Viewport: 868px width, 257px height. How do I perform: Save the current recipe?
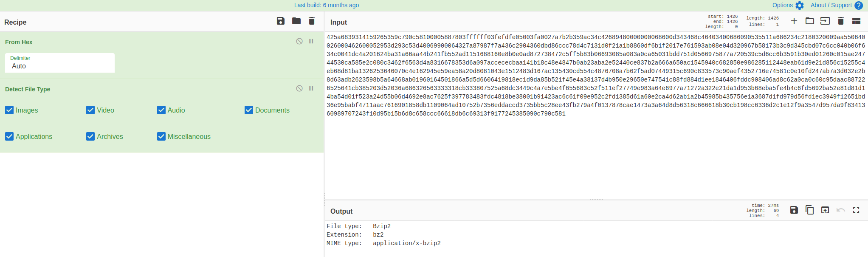coord(280,21)
